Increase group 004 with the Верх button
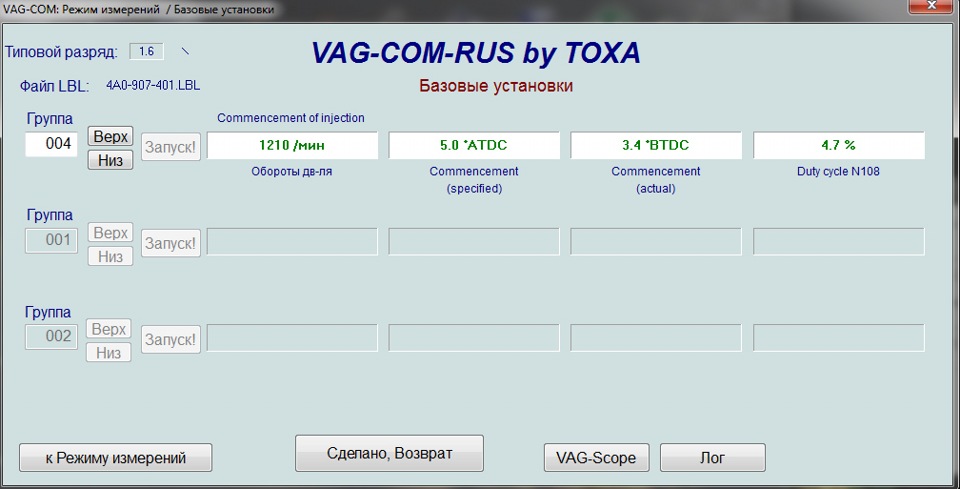The height and width of the screenshot is (489, 960). tap(110, 136)
